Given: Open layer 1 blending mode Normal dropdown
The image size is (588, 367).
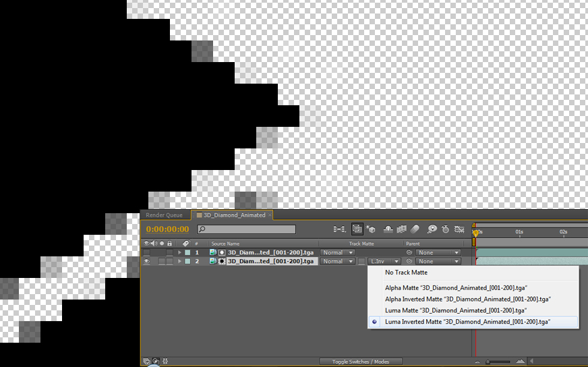Looking at the screenshot, I should coord(337,252).
